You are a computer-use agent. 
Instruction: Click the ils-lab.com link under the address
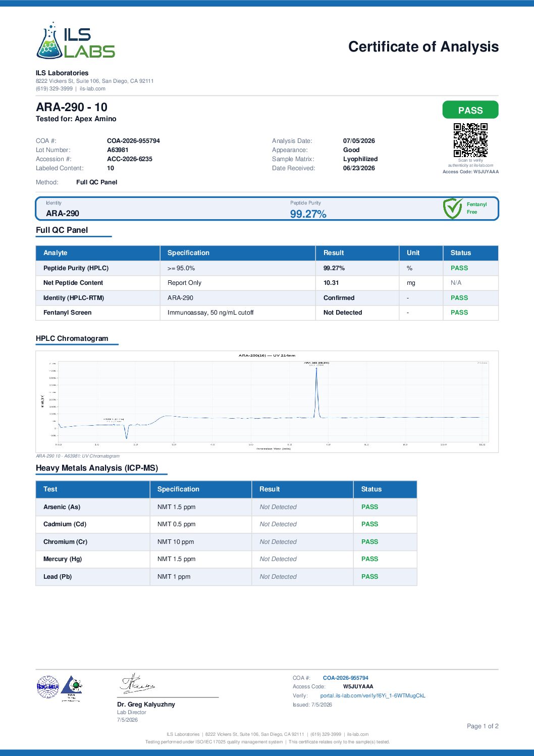(92, 88)
